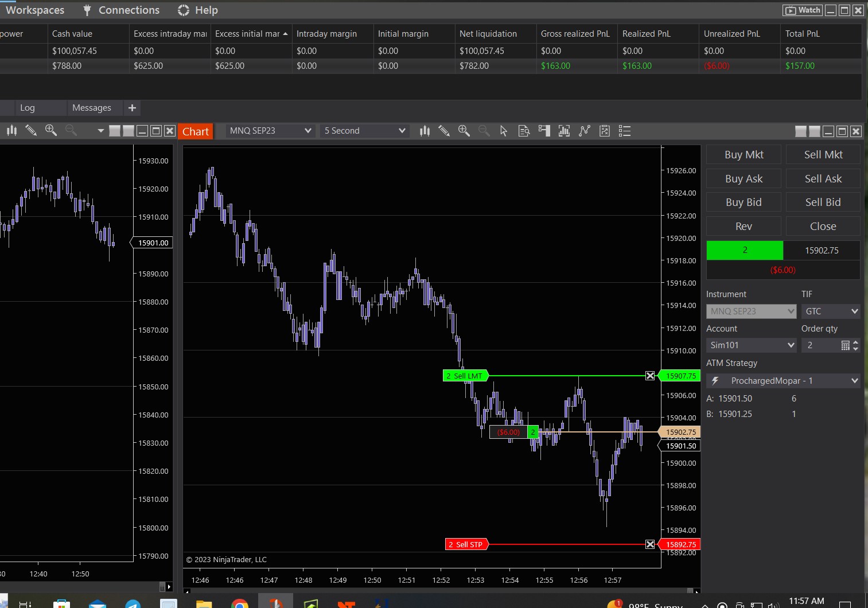
Task: Expand the 5 Second interval dropdown
Action: pyautogui.click(x=364, y=131)
